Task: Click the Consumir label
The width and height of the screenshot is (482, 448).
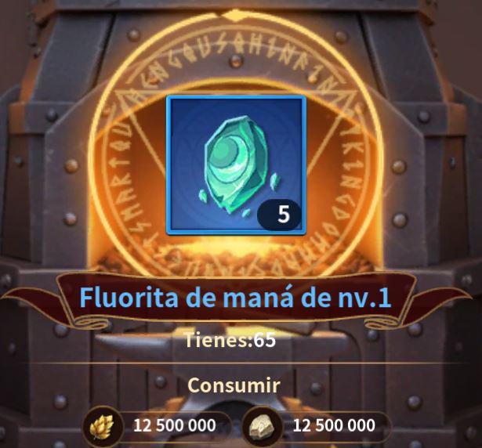Action: point(234,385)
